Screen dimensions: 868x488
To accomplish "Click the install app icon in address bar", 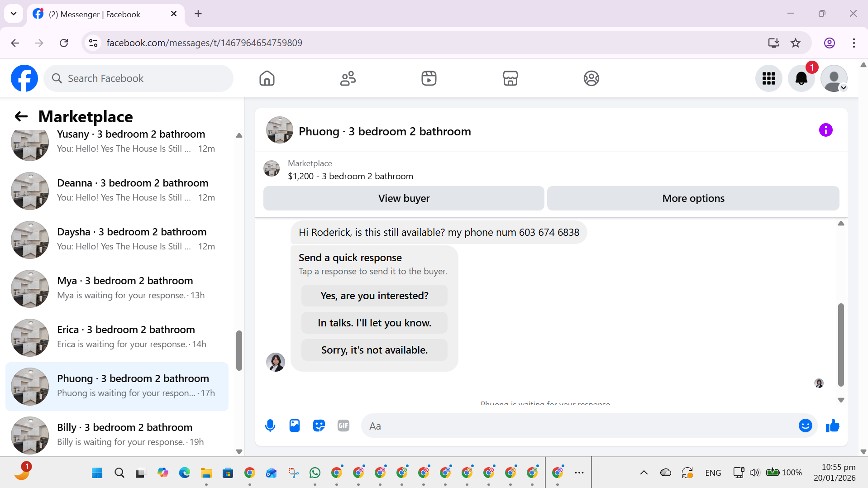I will click(774, 43).
